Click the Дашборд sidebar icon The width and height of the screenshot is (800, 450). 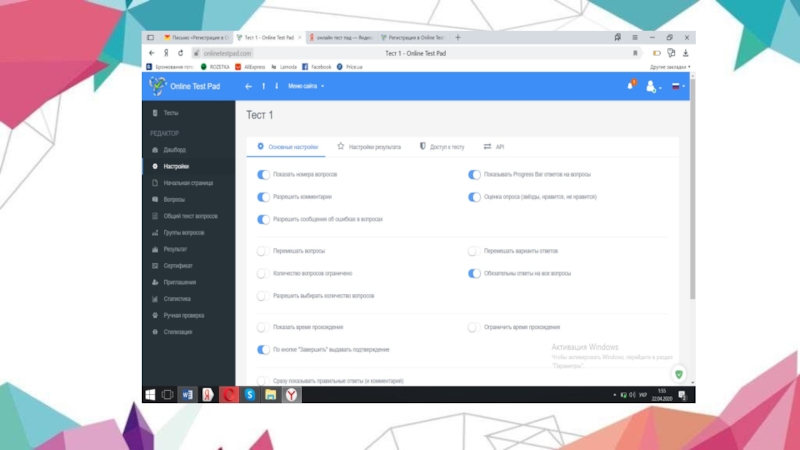point(155,150)
